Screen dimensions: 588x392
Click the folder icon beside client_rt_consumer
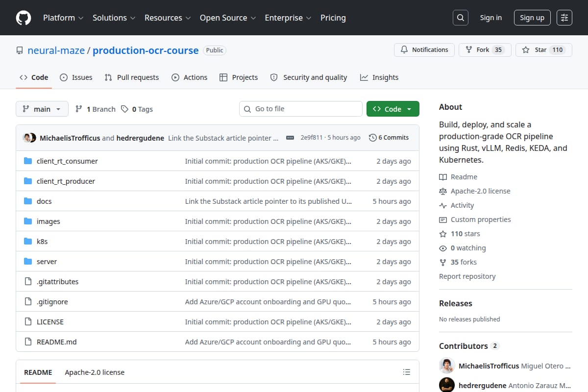pos(28,161)
